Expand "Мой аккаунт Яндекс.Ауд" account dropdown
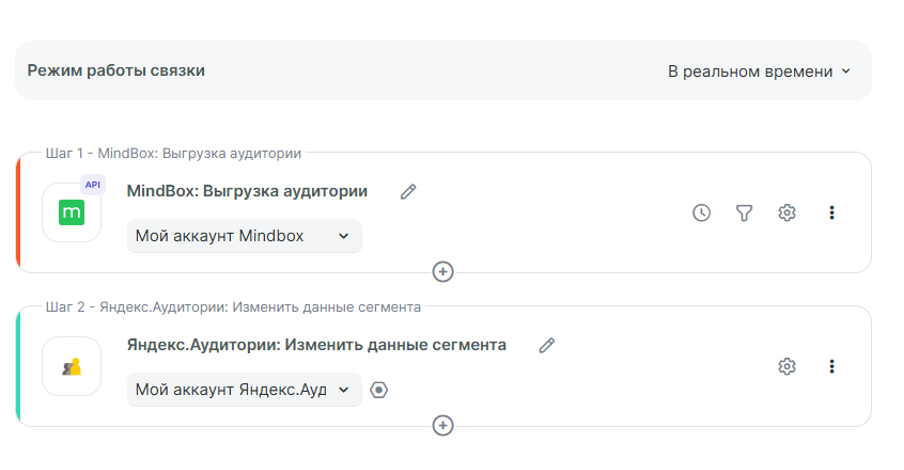The height and width of the screenshot is (470, 904). point(244,390)
